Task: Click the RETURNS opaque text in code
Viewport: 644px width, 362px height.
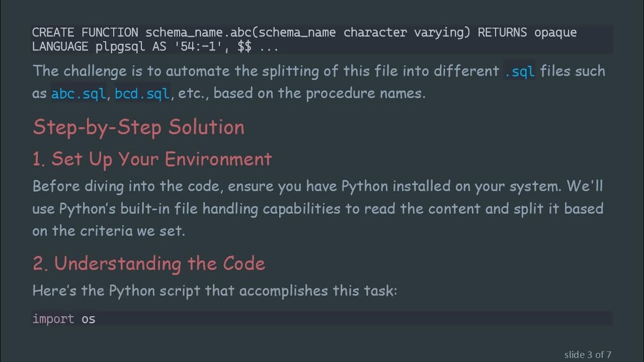Action: coord(527,33)
